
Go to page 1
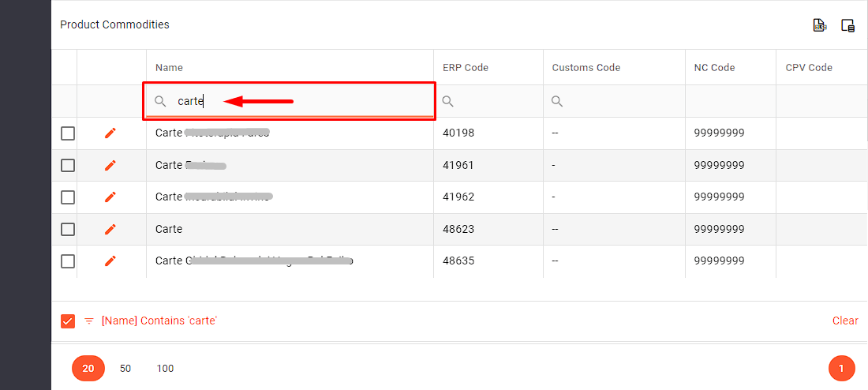(x=841, y=369)
